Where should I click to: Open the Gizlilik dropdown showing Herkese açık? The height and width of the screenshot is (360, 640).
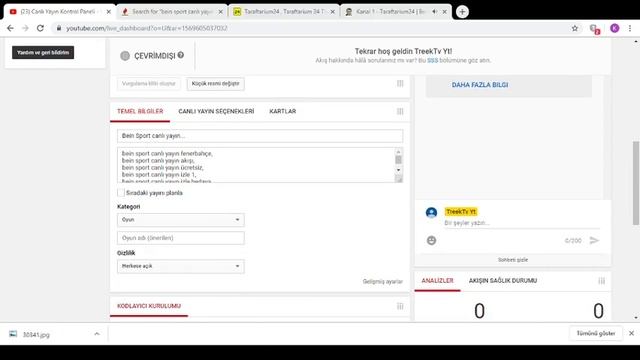[181, 266]
